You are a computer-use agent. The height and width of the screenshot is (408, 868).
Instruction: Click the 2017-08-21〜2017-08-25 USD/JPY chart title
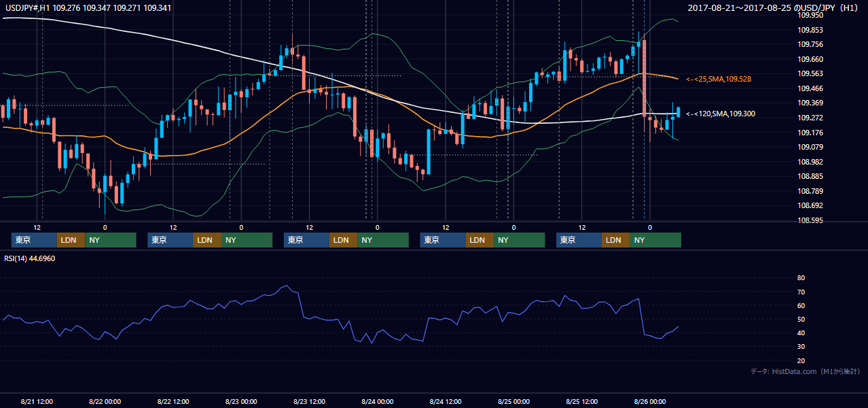(774, 8)
